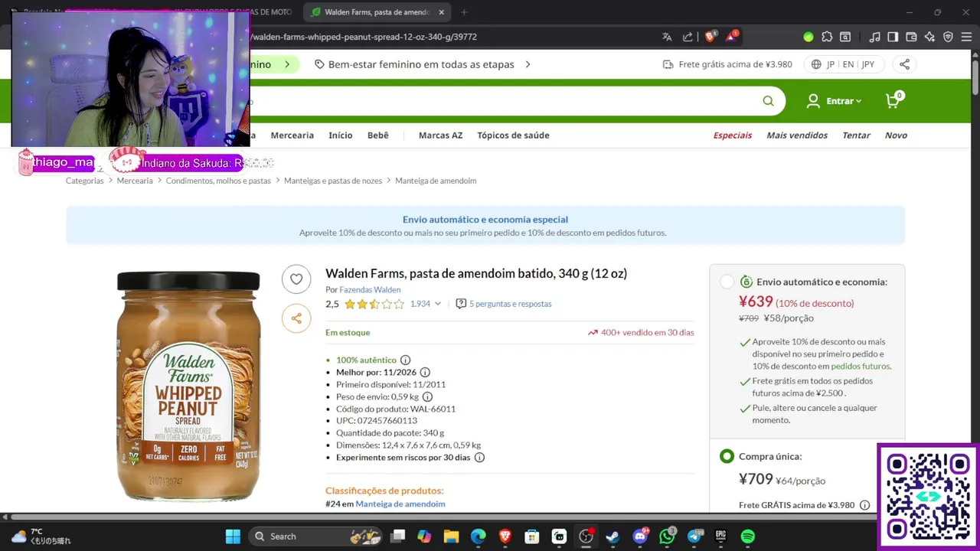Screen dimensions: 980x551
Task: Click the page vertical scrollbar
Action: click(975, 77)
